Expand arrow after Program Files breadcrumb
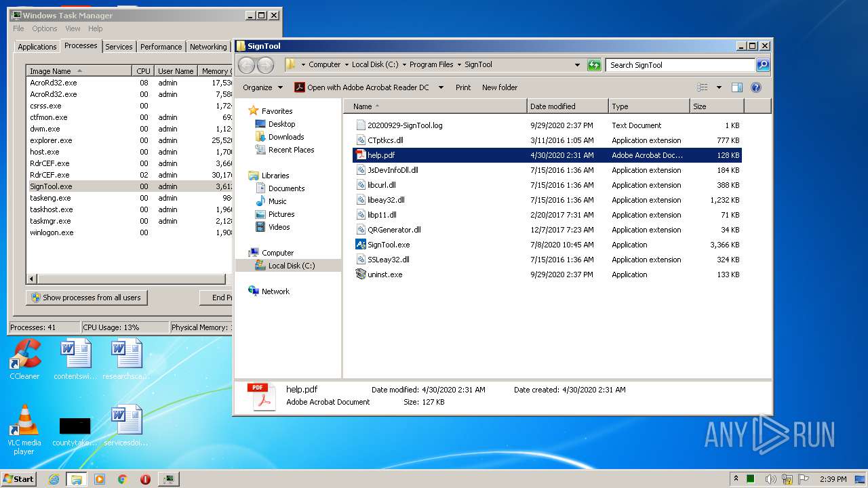Viewport: 868px width, 488px height. pos(458,65)
